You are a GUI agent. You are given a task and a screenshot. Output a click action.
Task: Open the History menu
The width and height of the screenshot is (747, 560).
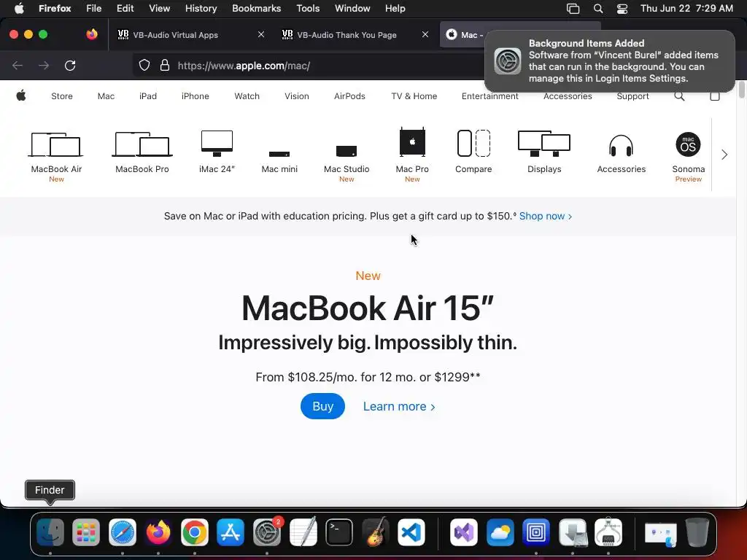click(x=201, y=8)
